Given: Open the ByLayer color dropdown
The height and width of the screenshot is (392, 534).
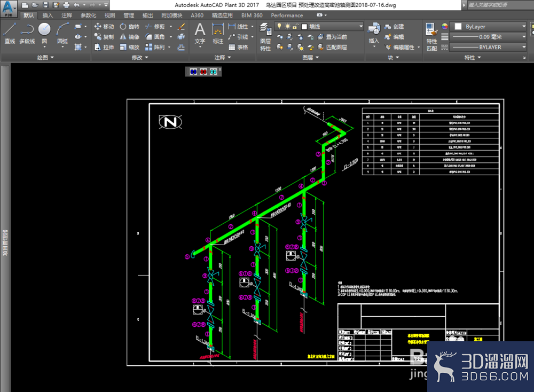Looking at the screenshot, I should [524, 26].
